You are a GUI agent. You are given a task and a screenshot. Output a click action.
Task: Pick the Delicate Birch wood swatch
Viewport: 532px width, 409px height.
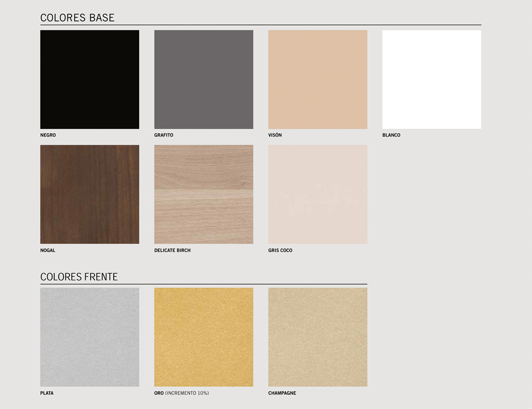coord(203,194)
